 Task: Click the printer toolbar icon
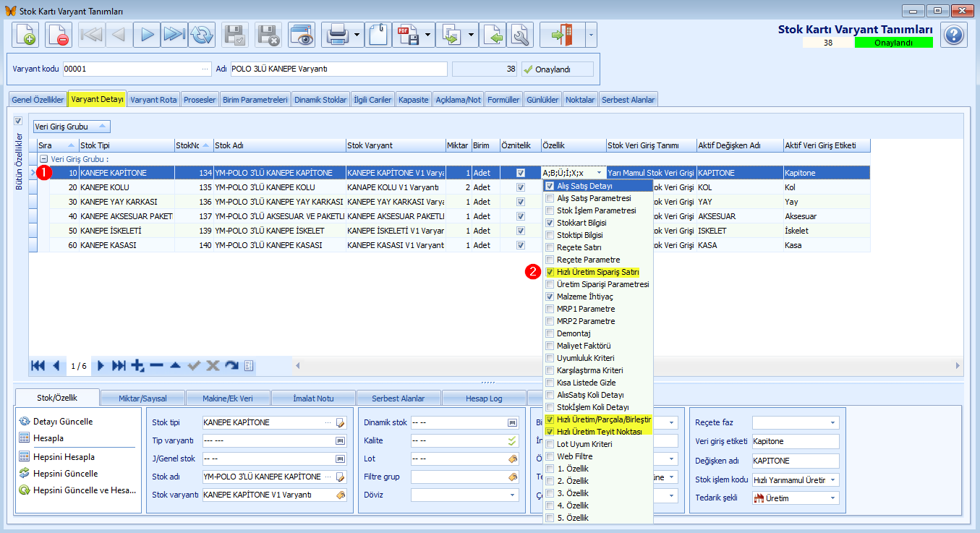pos(338,35)
